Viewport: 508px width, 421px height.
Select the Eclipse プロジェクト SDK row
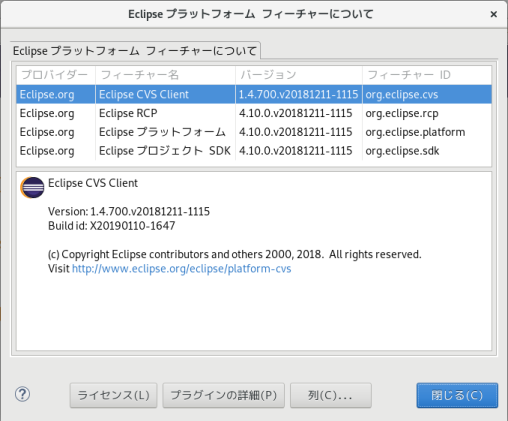[x=254, y=151]
